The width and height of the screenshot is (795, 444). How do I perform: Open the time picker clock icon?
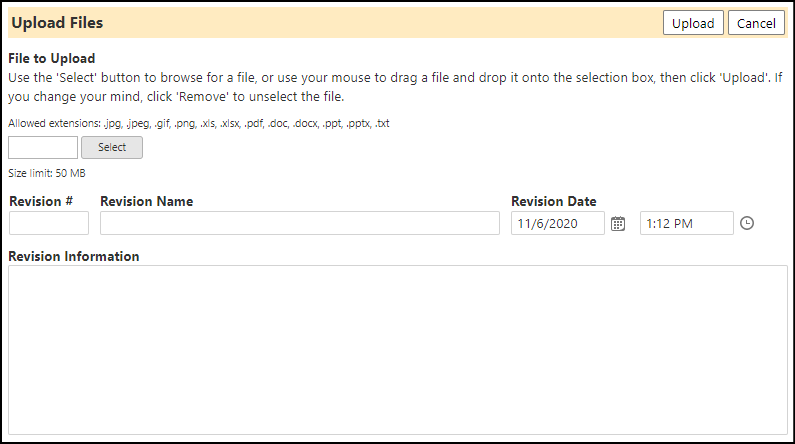[x=747, y=223]
